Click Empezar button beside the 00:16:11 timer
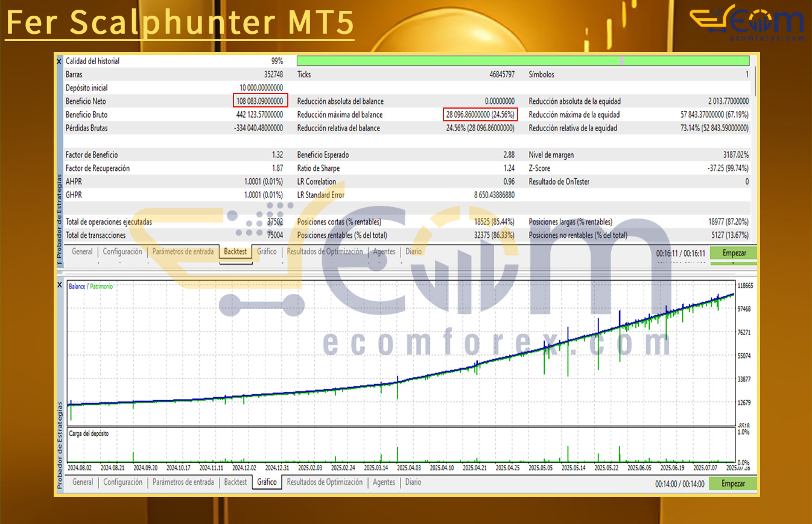Image resolution: width=812 pixels, height=524 pixels. 734,254
